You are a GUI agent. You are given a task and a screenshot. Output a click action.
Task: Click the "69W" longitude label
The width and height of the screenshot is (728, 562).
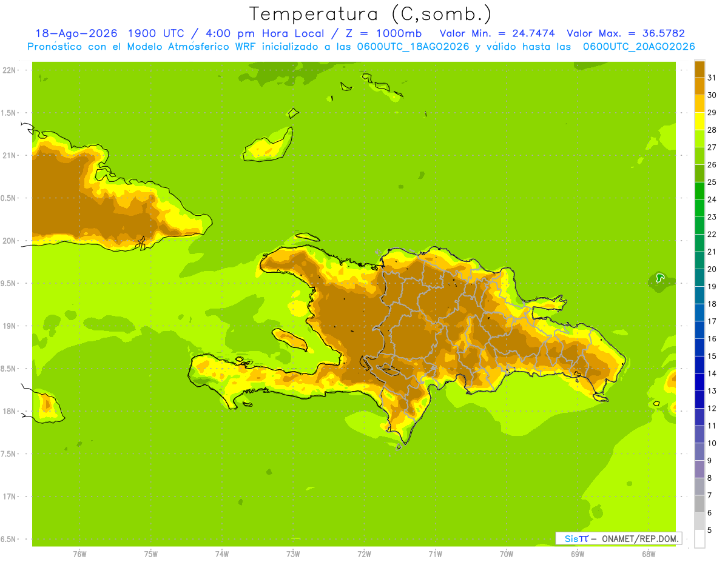pos(578,554)
